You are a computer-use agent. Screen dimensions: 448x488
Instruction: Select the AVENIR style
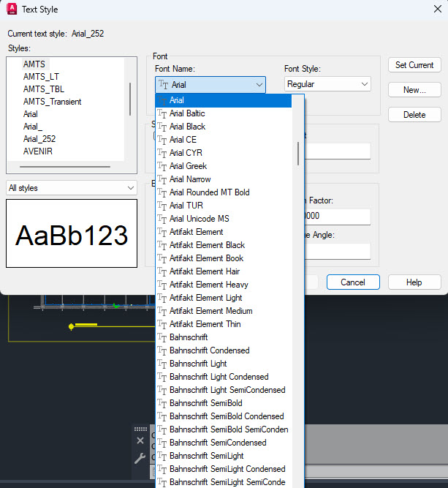click(38, 151)
